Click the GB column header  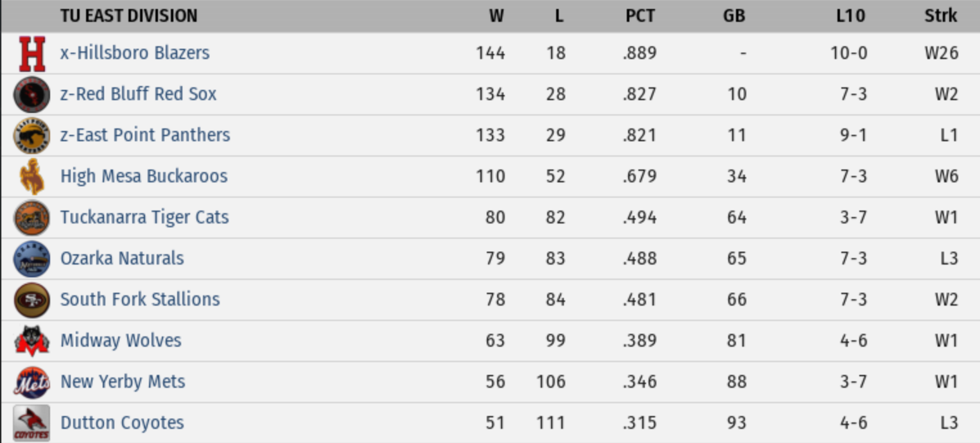(734, 15)
